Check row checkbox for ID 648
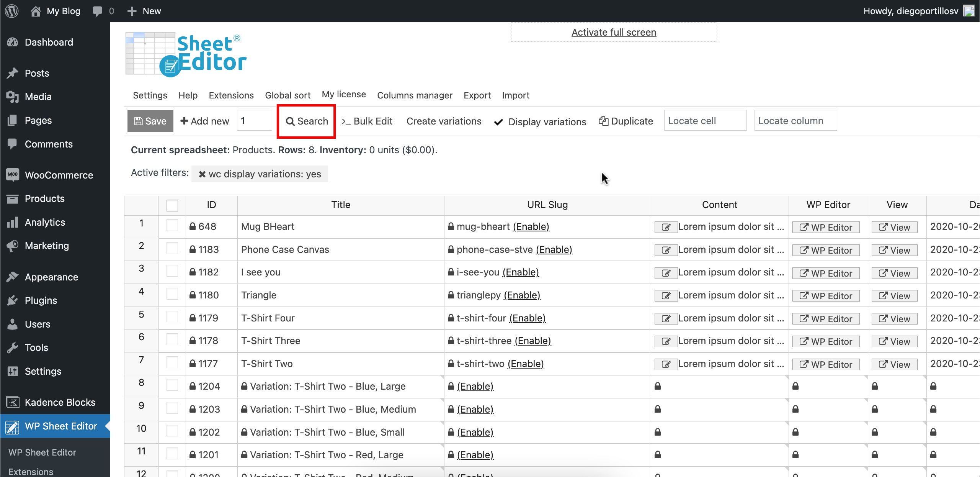 (x=172, y=225)
